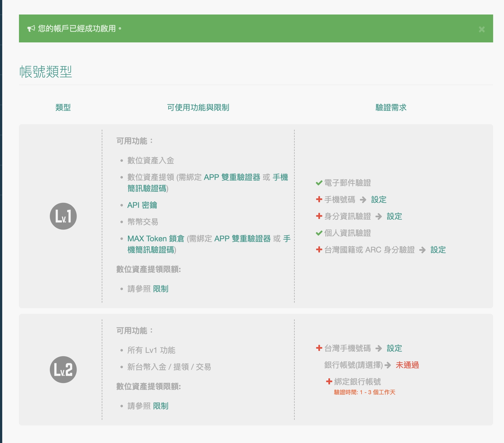Screen dimensions: 504x443
Task: Click red plus icon beside 綁定銀行帳號
Action: [x=329, y=381]
